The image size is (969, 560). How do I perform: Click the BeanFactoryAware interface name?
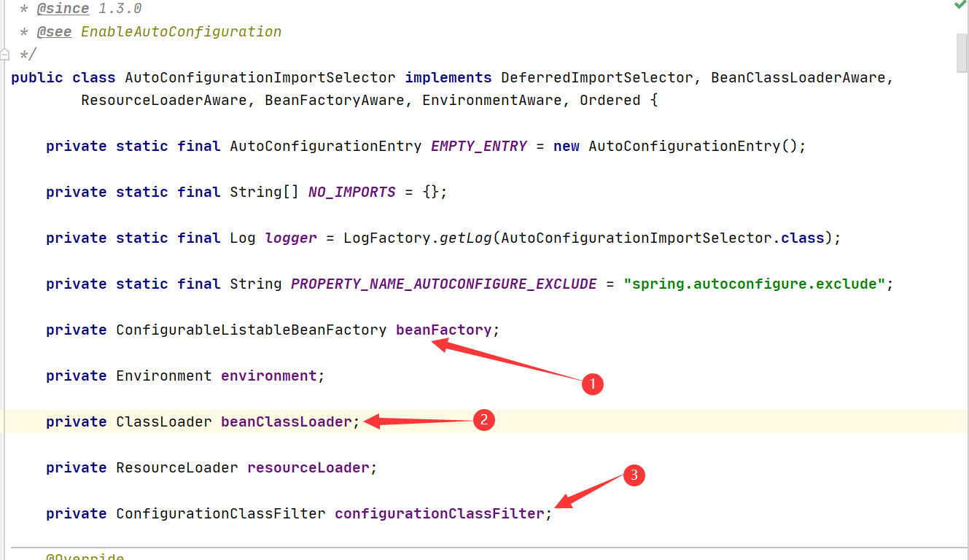[x=335, y=101]
